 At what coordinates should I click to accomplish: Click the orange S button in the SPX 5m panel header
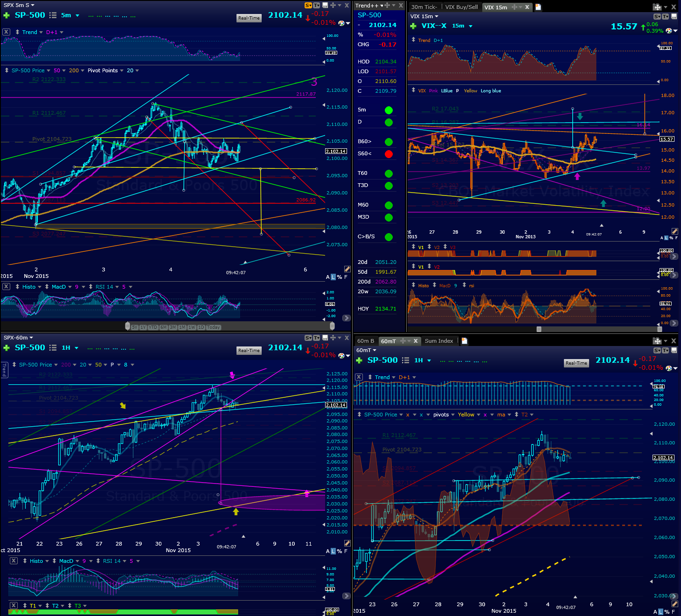coord(308,6)
